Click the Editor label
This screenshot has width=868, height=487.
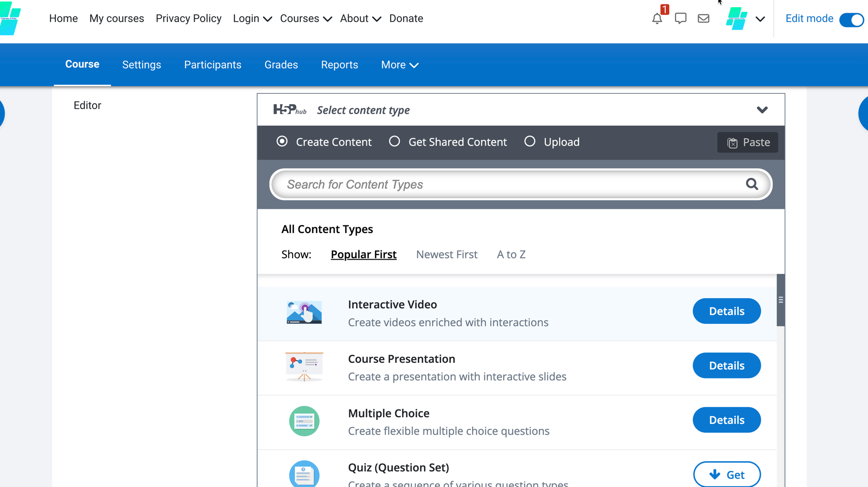pos(88,105)
